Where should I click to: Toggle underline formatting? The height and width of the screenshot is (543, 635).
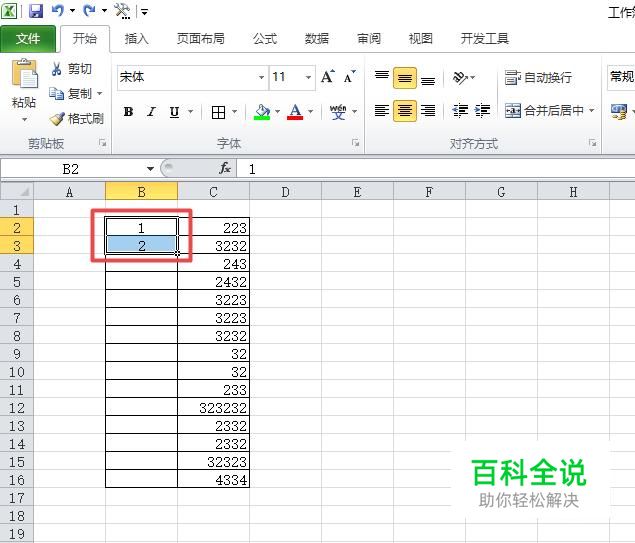174,111
